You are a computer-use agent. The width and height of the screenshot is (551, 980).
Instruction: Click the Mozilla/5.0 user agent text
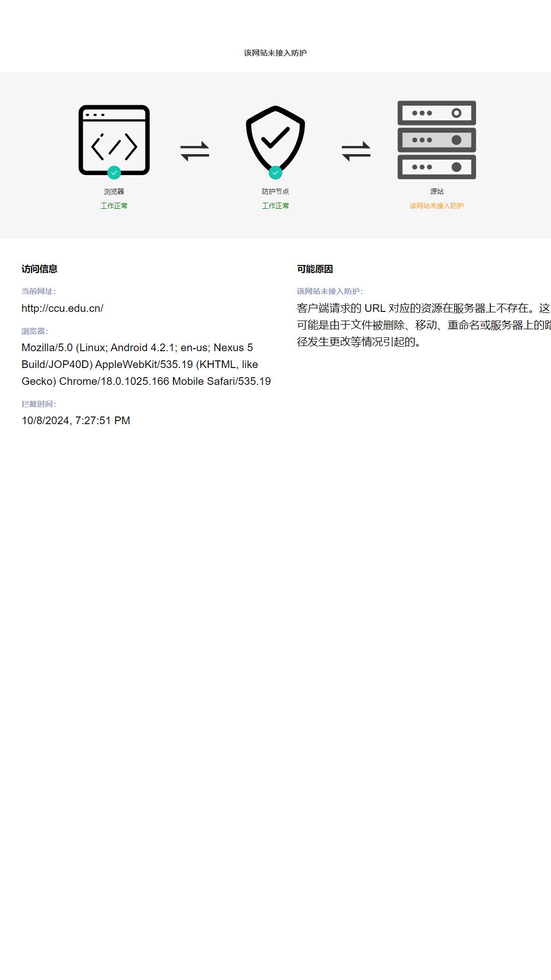coord(146,364)
